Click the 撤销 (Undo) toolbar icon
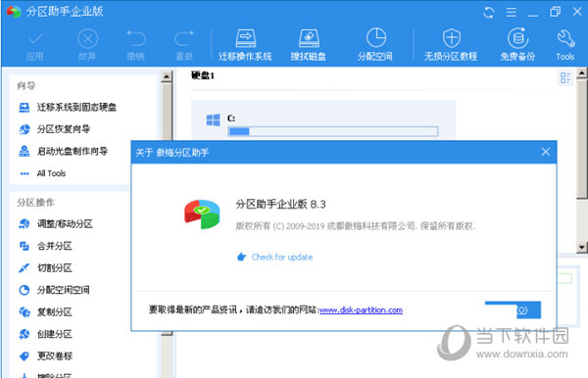This screenshot has width=588, height=378. click(136, 38)
